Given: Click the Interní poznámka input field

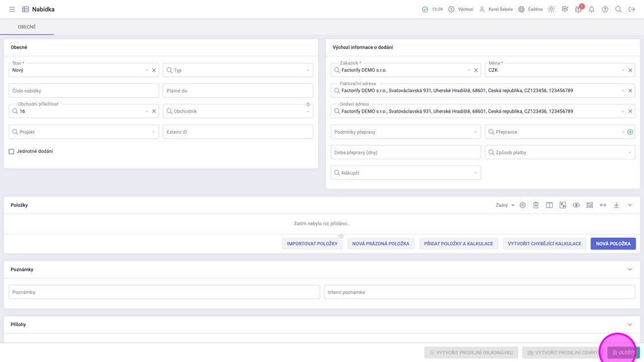Looking at the screenshot, I should 479,292.
